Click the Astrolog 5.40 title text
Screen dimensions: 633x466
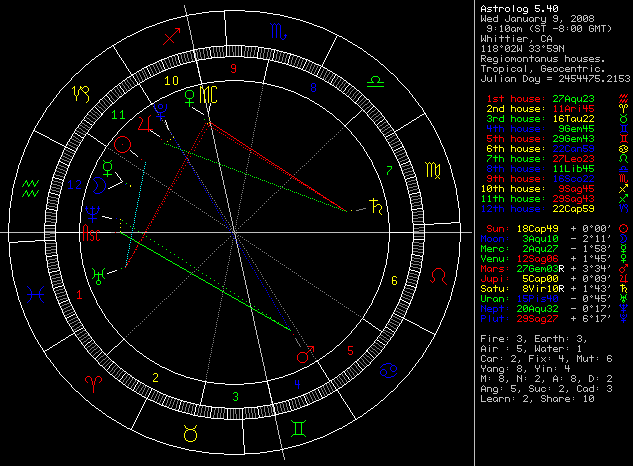pos(518,8)
